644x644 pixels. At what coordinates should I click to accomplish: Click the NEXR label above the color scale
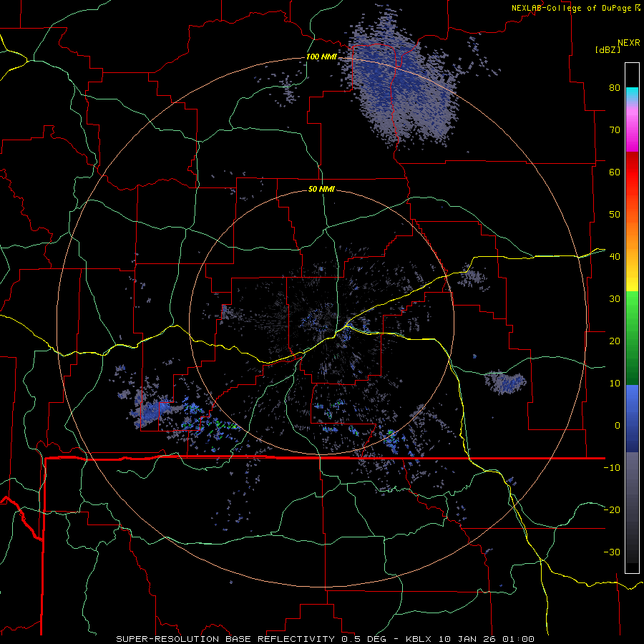pos(629,43)
